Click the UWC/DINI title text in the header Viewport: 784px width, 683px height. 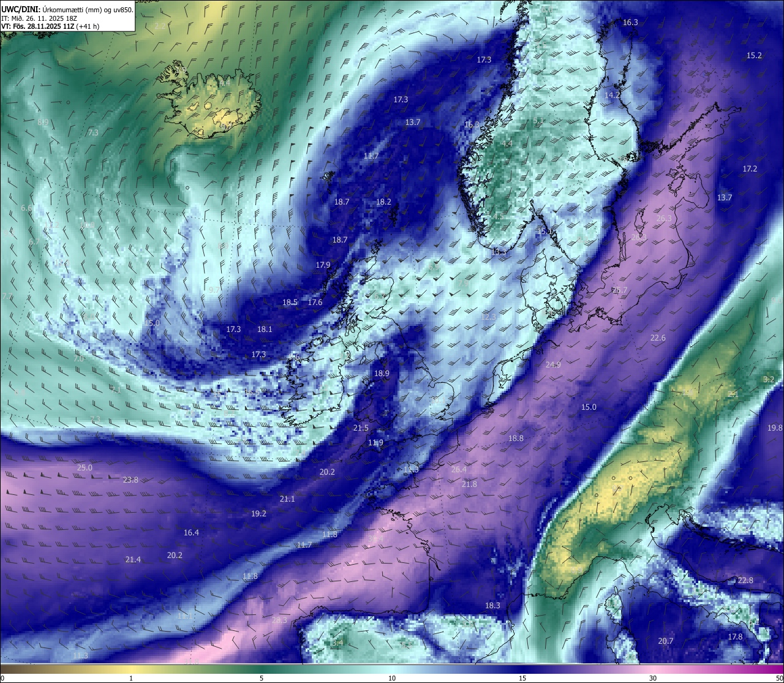point(20,9)
